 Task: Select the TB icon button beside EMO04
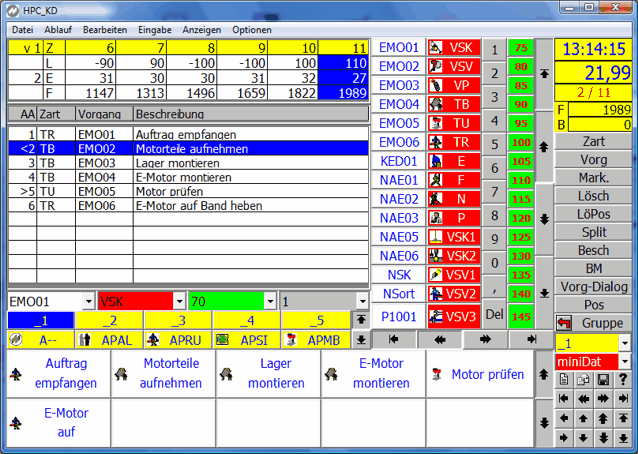click(x=452, y=104)
